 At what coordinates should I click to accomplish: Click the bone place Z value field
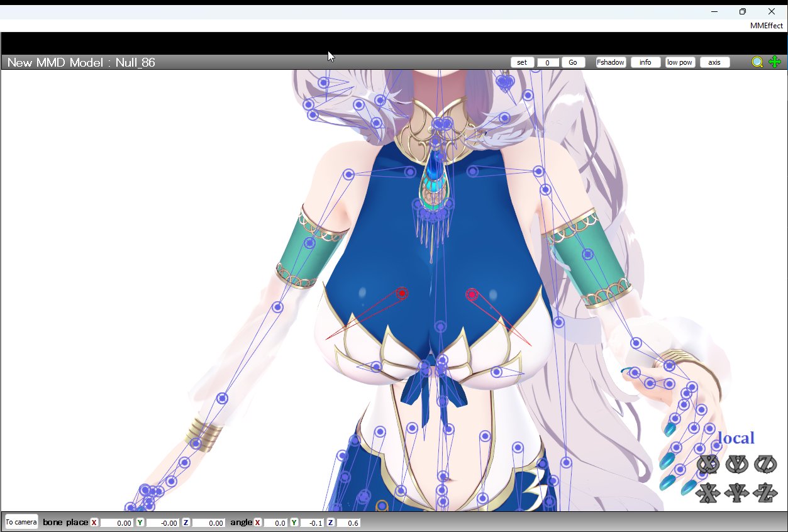point(209,523)
